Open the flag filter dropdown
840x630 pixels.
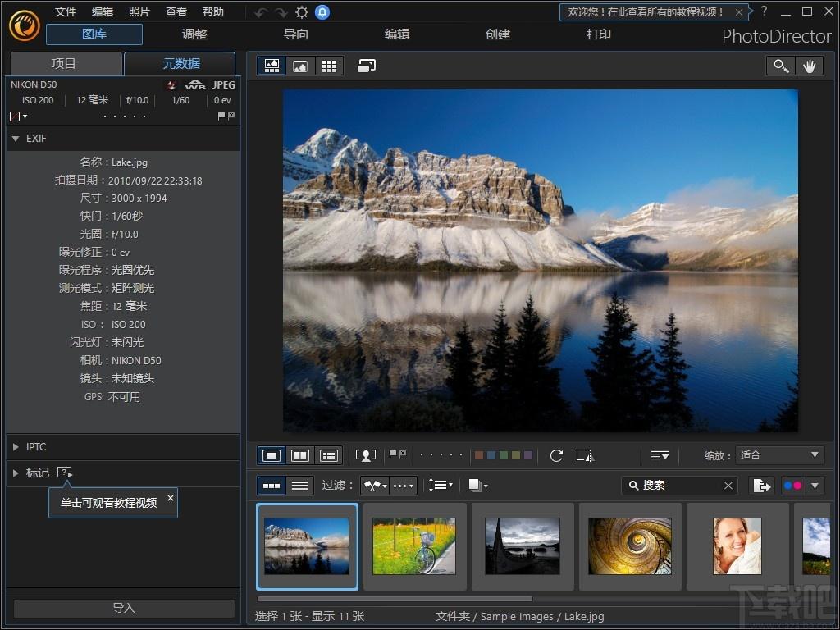pyautogui.click(x=375, y=486)
